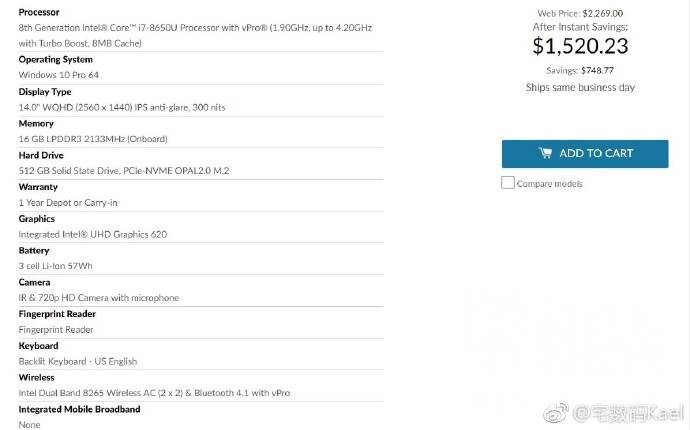
Task: Click the Battery spec heading
Action: [x=34, y=251]
